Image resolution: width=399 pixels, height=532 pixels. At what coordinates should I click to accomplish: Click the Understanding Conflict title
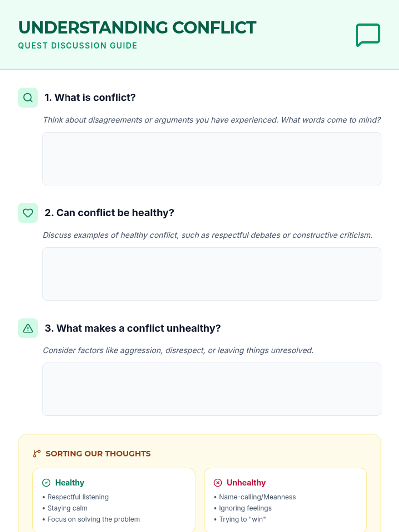click(137, 28)
